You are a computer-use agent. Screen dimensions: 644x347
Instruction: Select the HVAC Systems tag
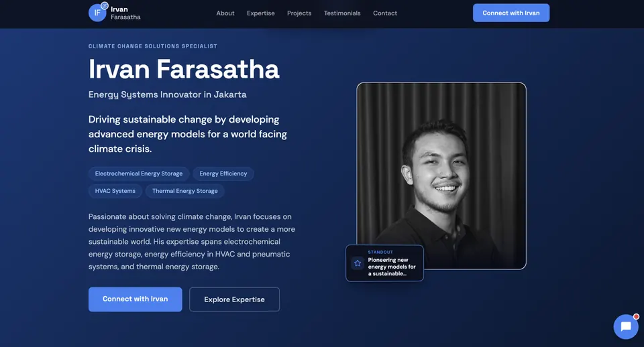point(115,191)
